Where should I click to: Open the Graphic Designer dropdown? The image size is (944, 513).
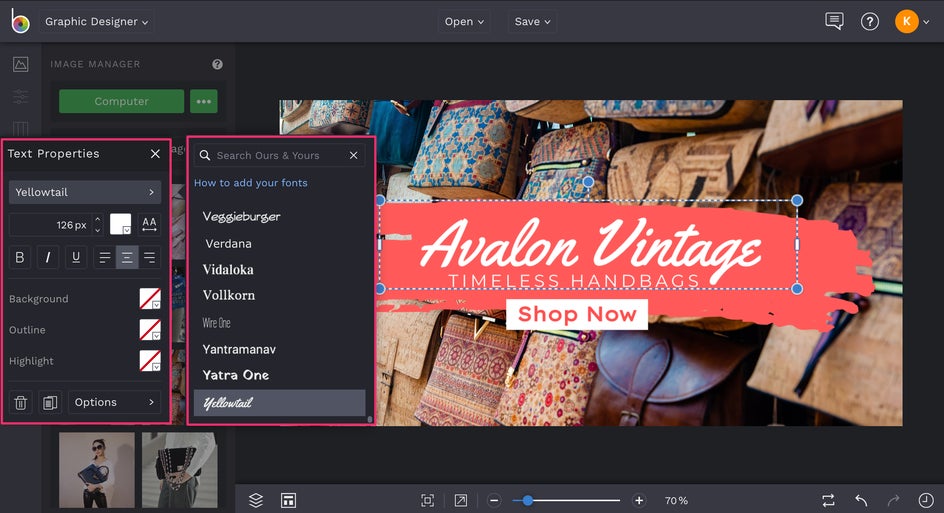(x=96, y=22)
